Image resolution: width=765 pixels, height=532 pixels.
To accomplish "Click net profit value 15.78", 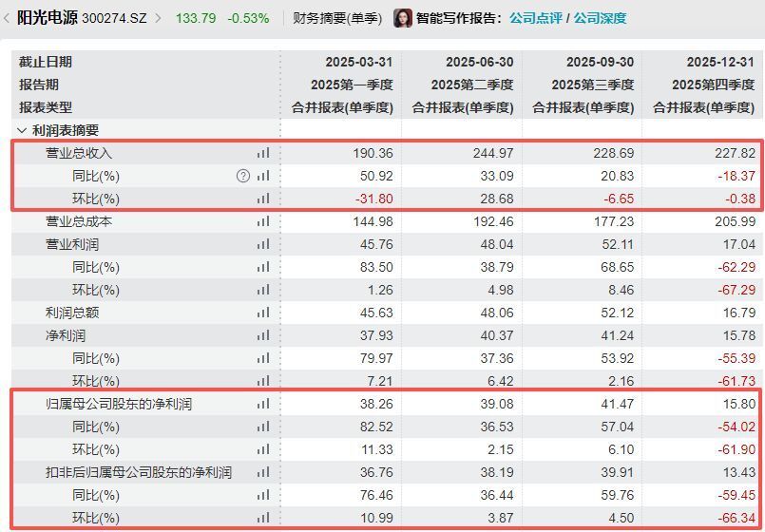I will click(738, 335).
